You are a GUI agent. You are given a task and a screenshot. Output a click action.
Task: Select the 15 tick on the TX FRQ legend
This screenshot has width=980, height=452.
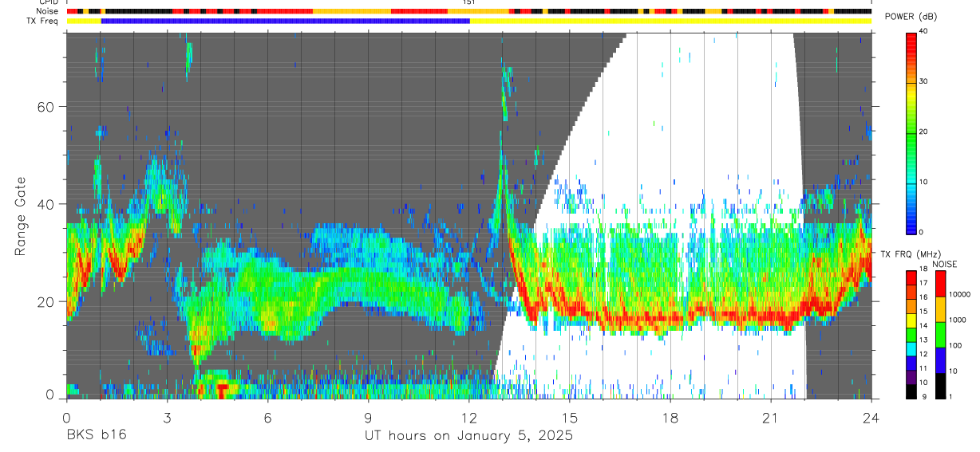click(x=922, y=312)
